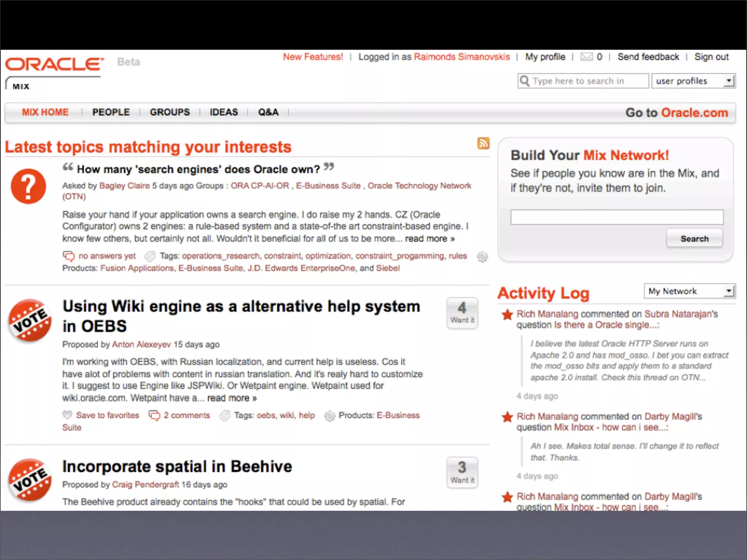Click the tag icon beside oebs tags
The width and height of the screenshot is (747, 560).
click(225, 415)
